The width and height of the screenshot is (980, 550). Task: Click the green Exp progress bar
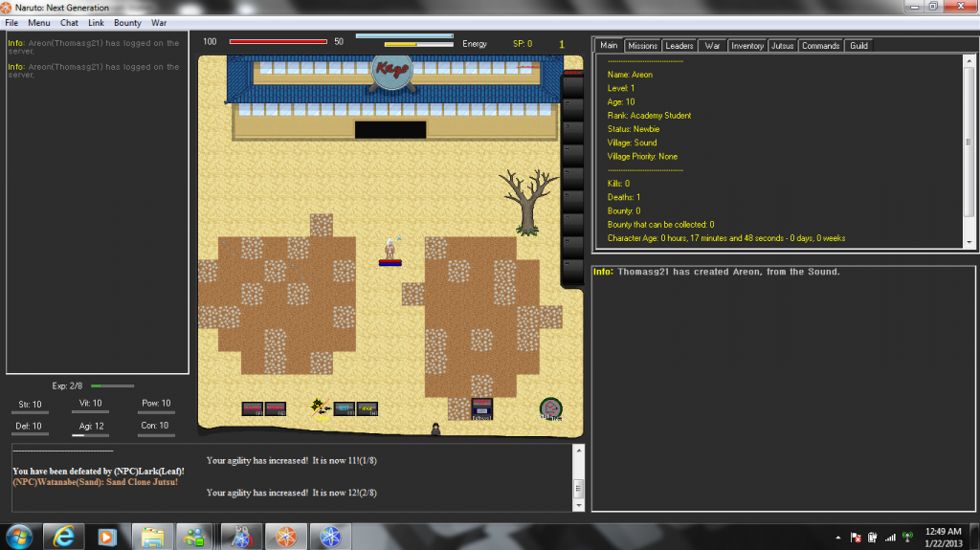(x=113, y=386)
